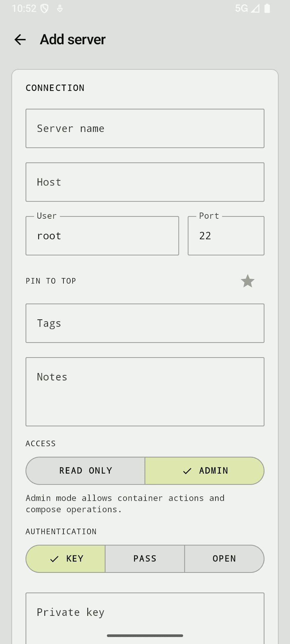This screenshot has height=644, width=290.
Task: Tap the notification icon beside the shield
Action: 59,9
